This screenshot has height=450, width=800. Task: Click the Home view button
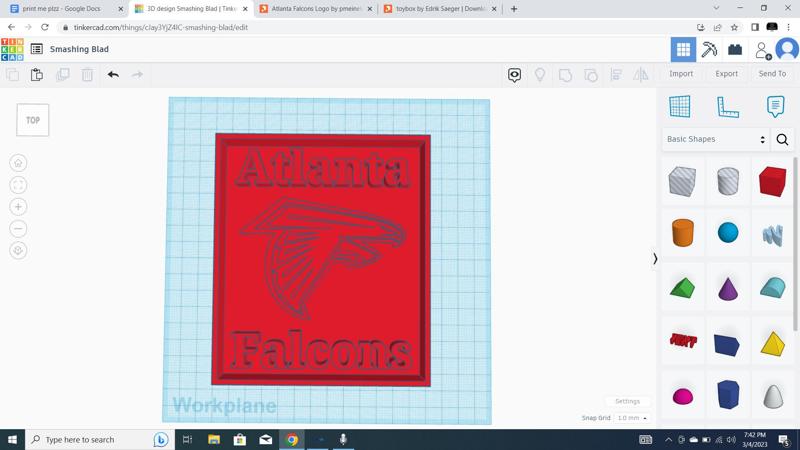click(x=18, y=163)
